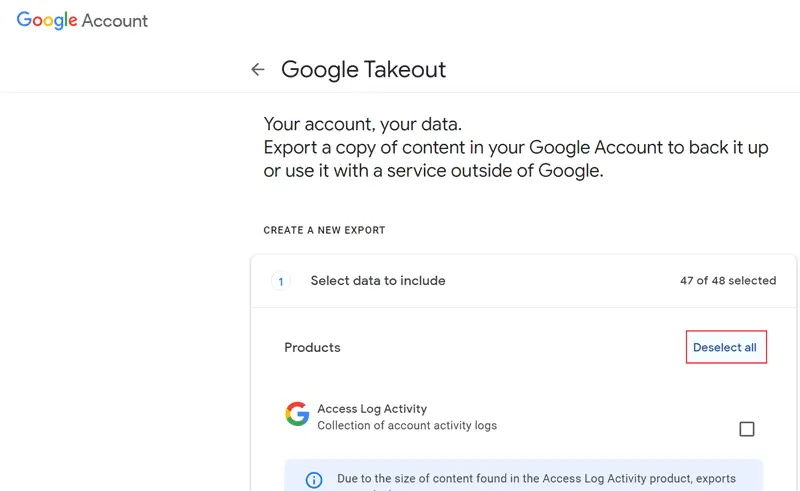The width and height of the screenshot is (800, 491).
Task: Click the 47 of 48 selected counter
Action: tap(728, 281)
